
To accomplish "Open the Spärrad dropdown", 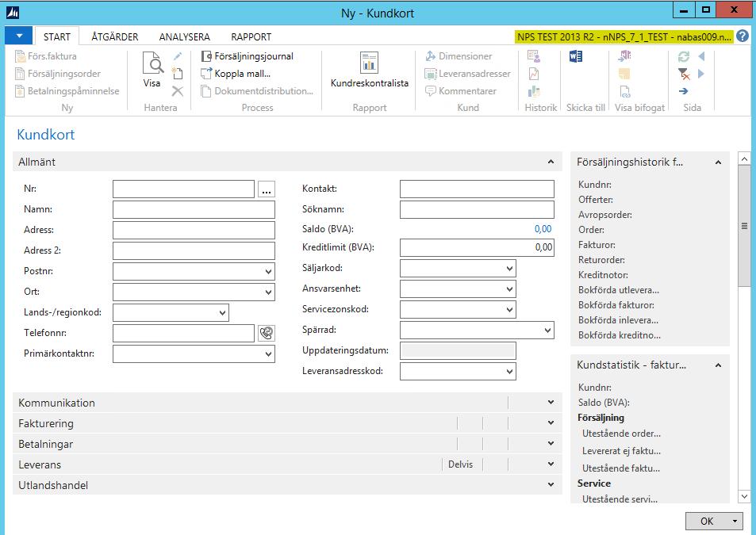I will 547,331.
